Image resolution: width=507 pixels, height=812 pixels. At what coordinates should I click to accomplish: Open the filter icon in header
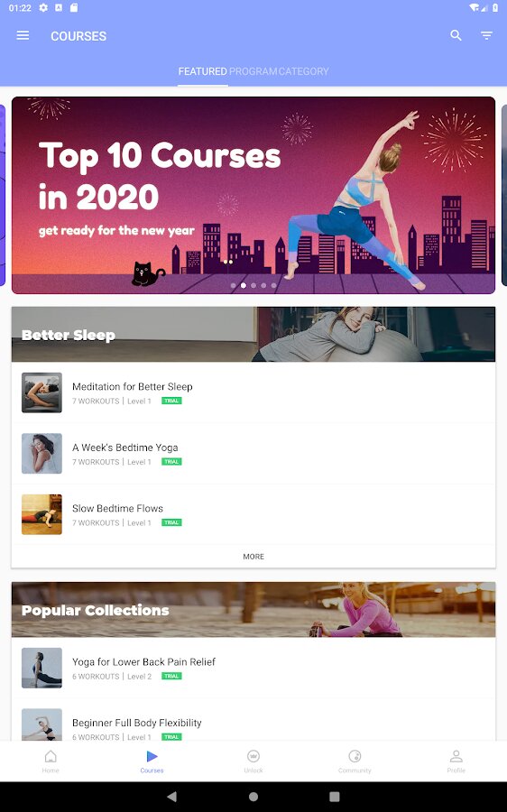[x=486, y=36]
